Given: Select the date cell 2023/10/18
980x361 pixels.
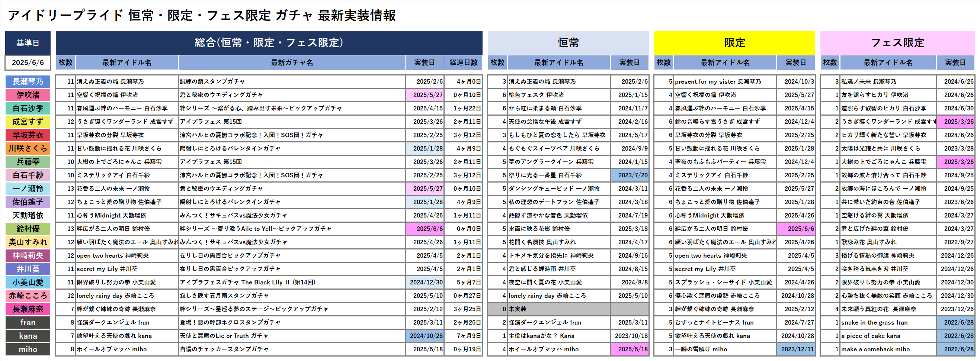Looking at the screenshot, I should 630,336.
